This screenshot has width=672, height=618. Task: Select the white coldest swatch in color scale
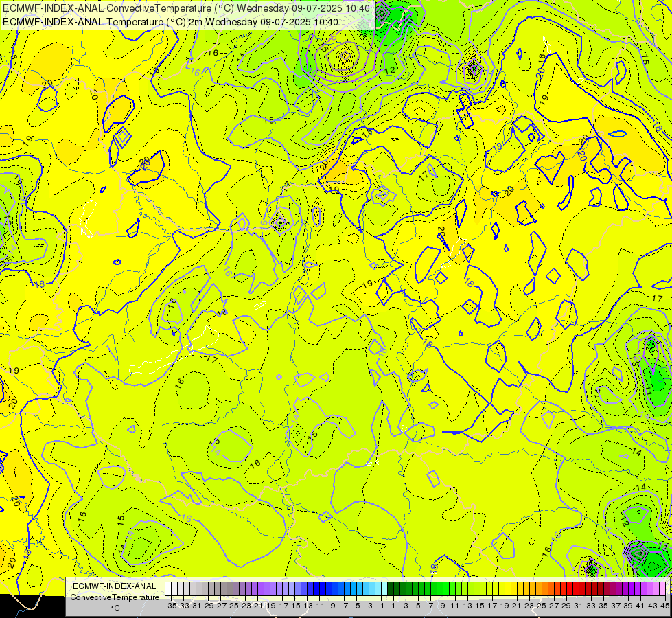coord(168,588)
